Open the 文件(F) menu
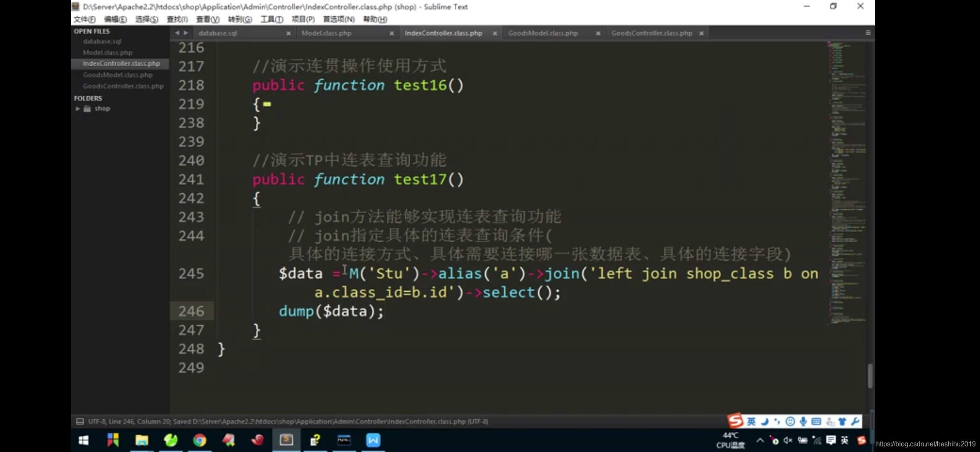The height and width of the screenshot is (452, 980). pyautogui.click(x=85, y=19)
